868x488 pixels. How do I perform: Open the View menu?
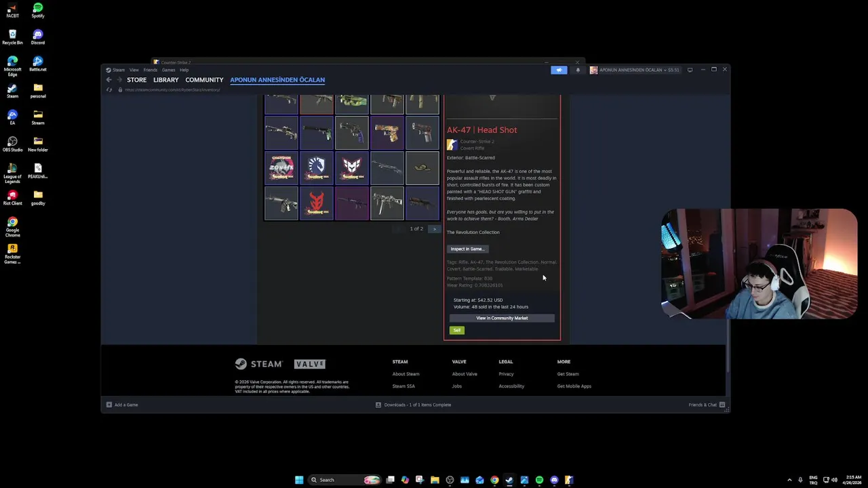[x=134, y=70]
